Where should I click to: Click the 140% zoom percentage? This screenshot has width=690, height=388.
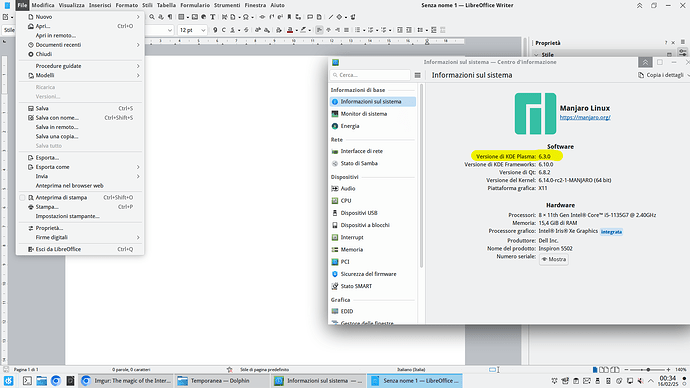coord(681,370)
